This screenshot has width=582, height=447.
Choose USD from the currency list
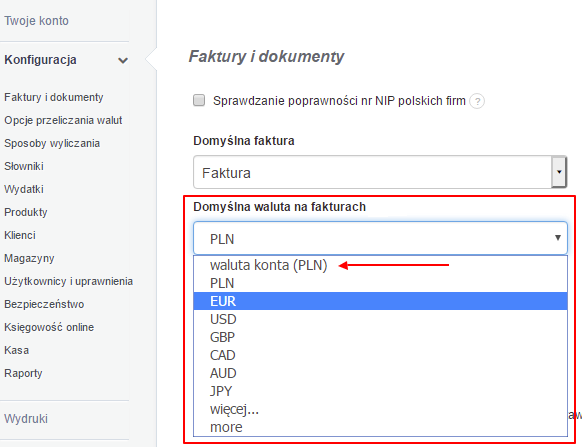pyautogui.click(x=380, y=319)
